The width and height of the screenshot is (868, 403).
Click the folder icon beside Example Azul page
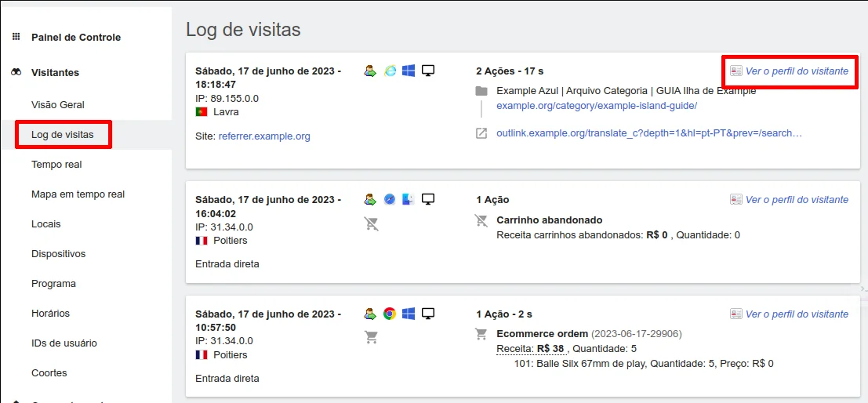(x=481, y=91)
